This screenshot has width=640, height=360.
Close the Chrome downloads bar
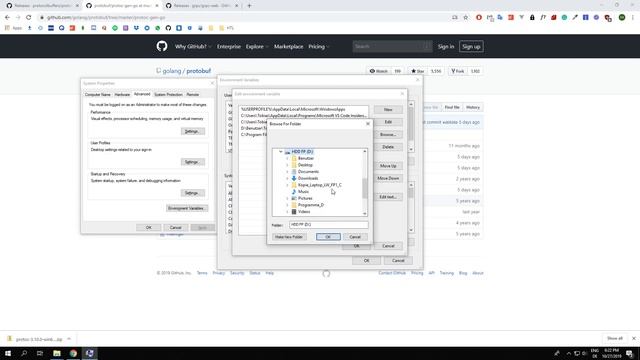(633, 338)
